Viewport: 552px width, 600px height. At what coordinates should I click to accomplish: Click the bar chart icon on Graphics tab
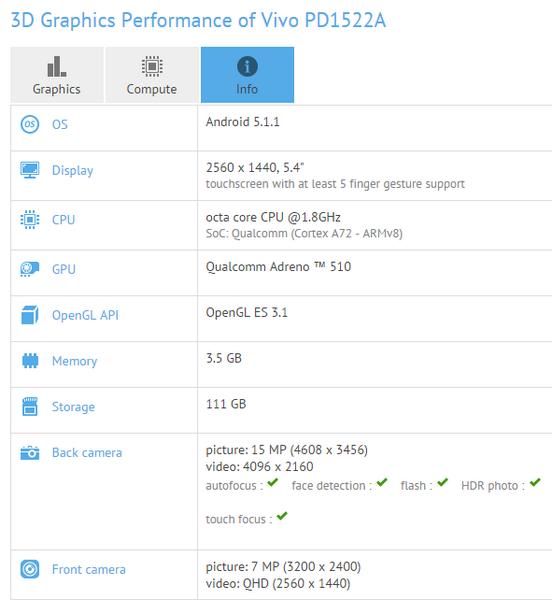coord(57,67)
